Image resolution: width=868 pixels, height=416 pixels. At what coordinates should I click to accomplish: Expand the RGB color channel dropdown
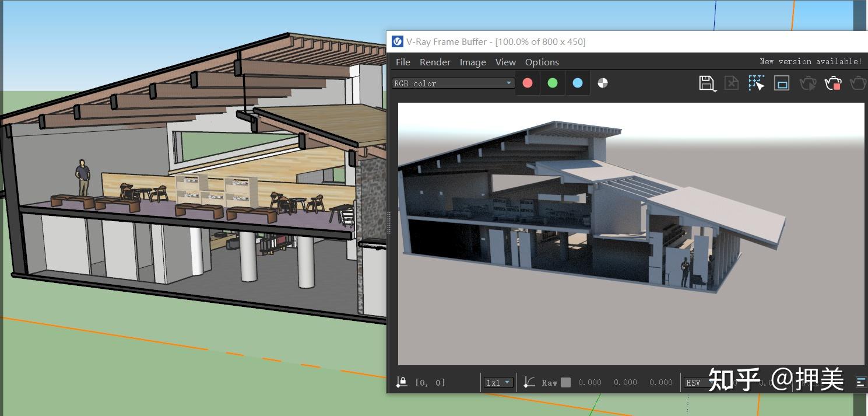453,83
